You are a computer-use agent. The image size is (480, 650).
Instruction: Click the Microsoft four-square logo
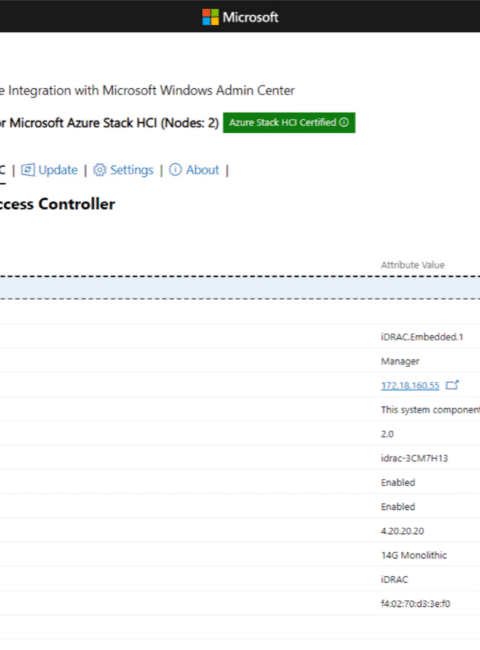(x=211, y=17)
